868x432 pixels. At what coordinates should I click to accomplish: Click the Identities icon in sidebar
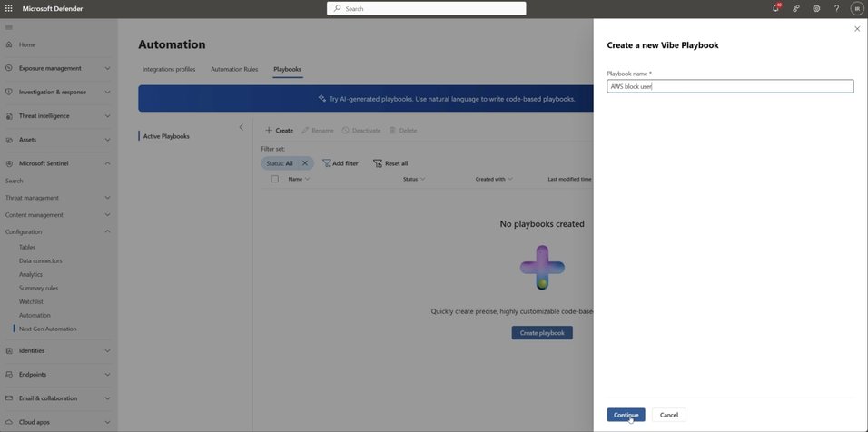9,350
